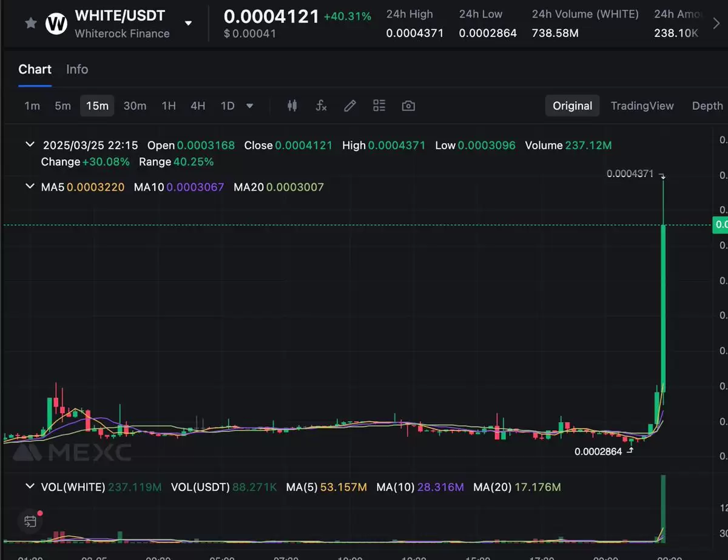Click the Whiterock Finance coin logo
This screenshot has height=560, width=728.
pos(57,23)
